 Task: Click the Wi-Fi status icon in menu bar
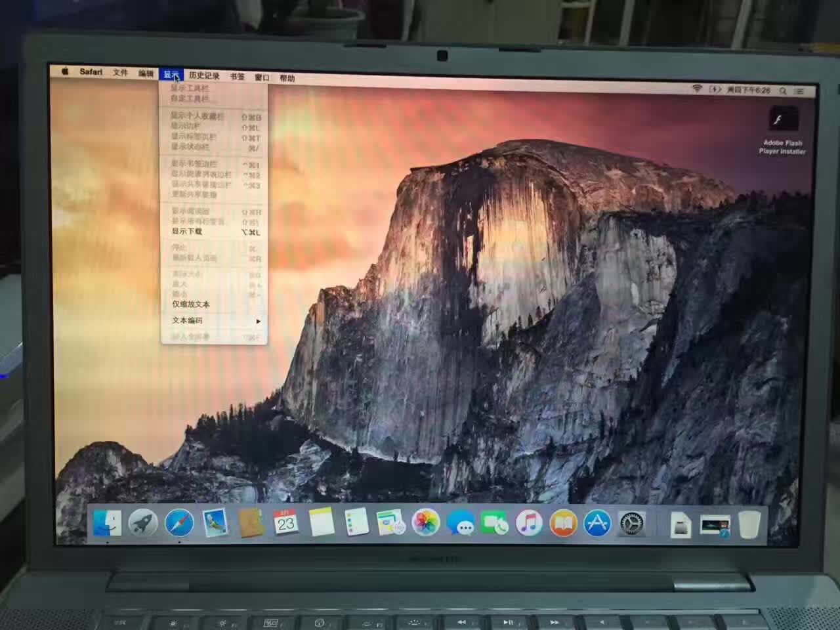tap(697, 89)
